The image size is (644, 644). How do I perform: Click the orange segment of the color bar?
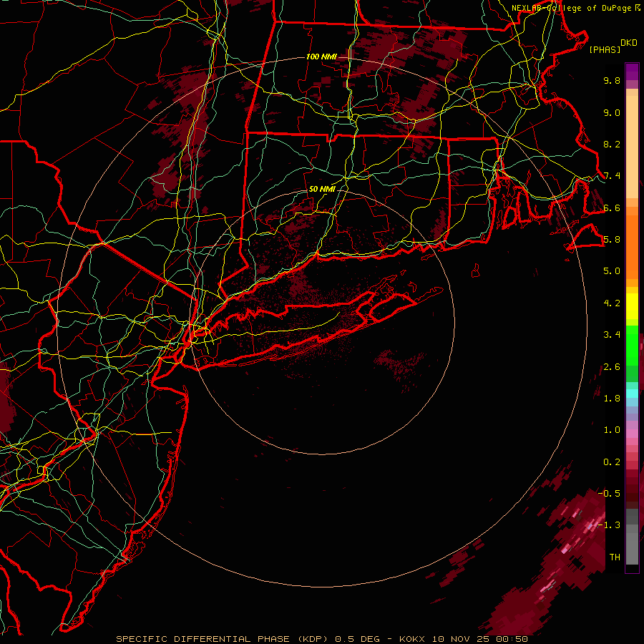(x=632, y=248)
